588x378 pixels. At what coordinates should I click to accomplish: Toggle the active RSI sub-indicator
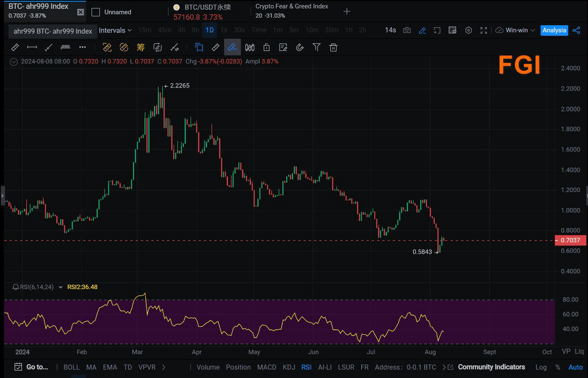pos(306,367)
